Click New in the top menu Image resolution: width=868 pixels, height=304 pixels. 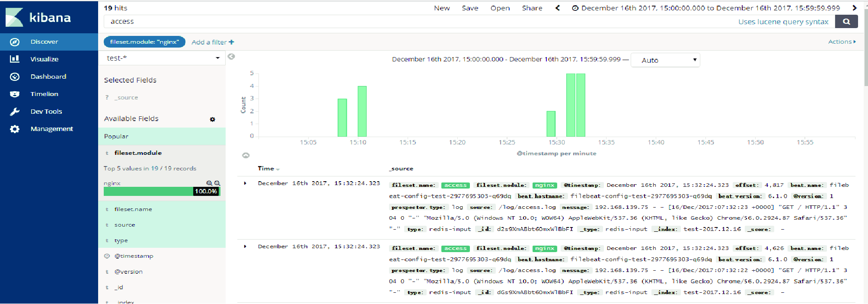click(x=442, y=8)
